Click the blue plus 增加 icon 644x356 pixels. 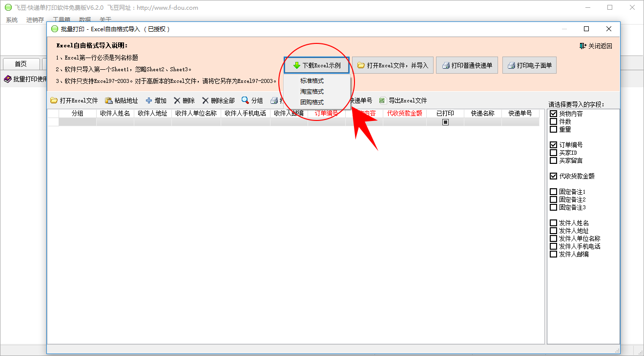(149, 101)
